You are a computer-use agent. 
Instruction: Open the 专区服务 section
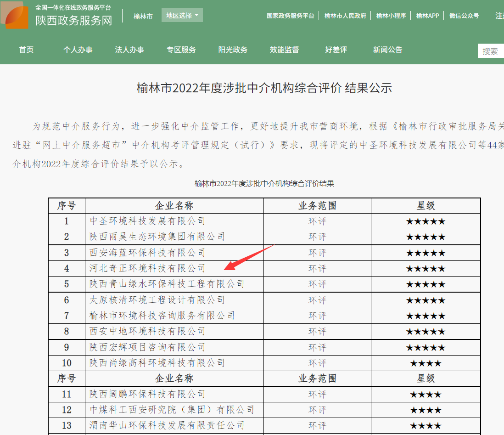(x=181, y=50)
